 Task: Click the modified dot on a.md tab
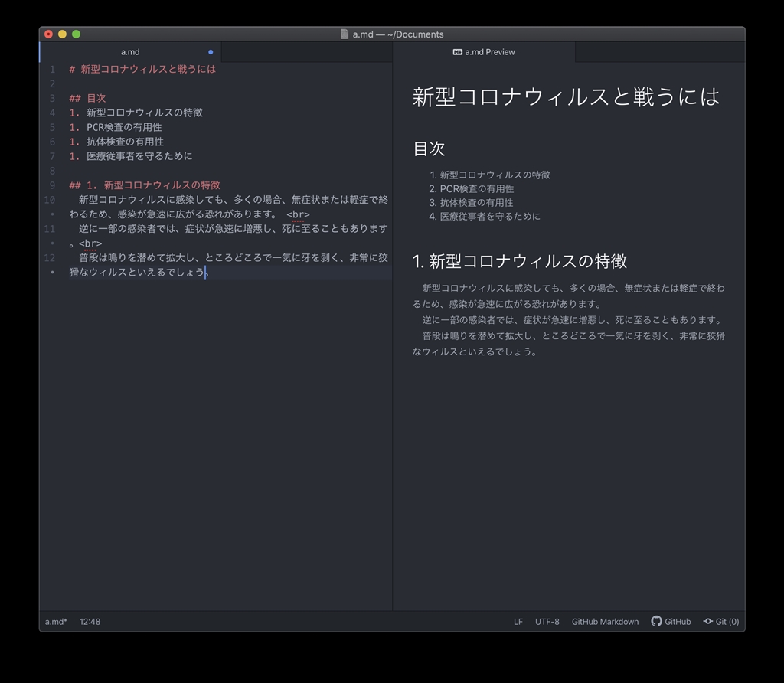[211, 52]
